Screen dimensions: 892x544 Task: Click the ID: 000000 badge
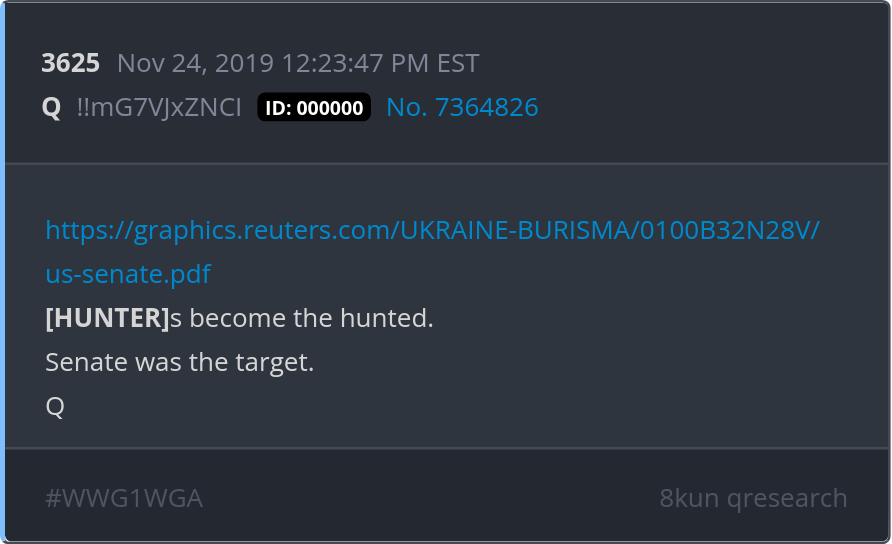[314, 108]
